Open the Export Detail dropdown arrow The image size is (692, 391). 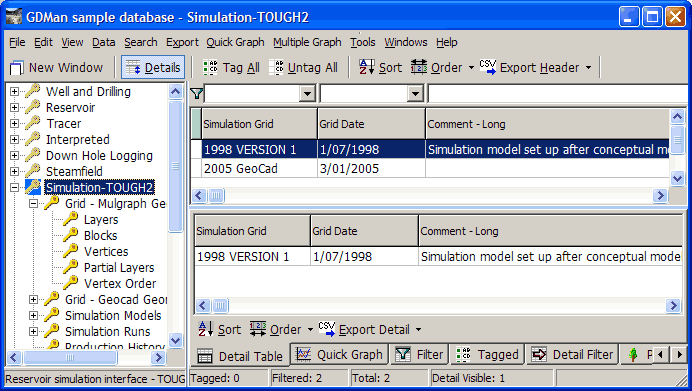418,330
